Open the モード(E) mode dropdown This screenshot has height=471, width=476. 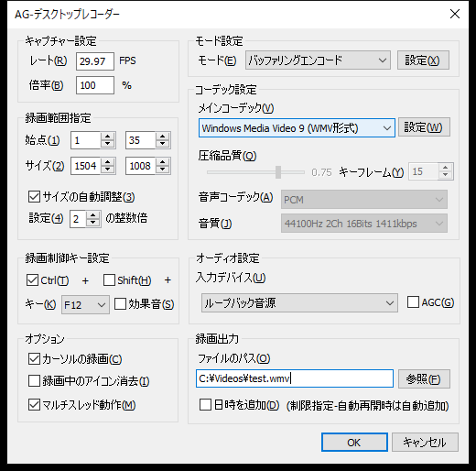click(318, 60)
